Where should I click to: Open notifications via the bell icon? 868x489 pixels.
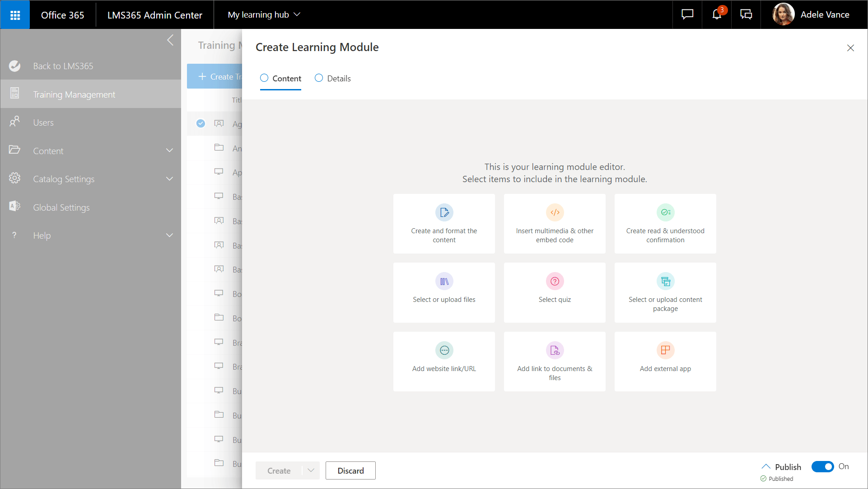point(716,14)
